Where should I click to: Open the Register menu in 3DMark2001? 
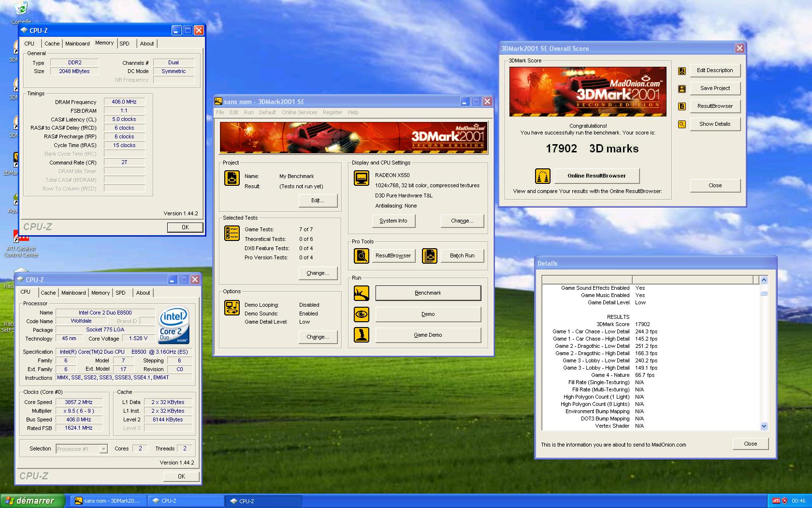[333, 112]
